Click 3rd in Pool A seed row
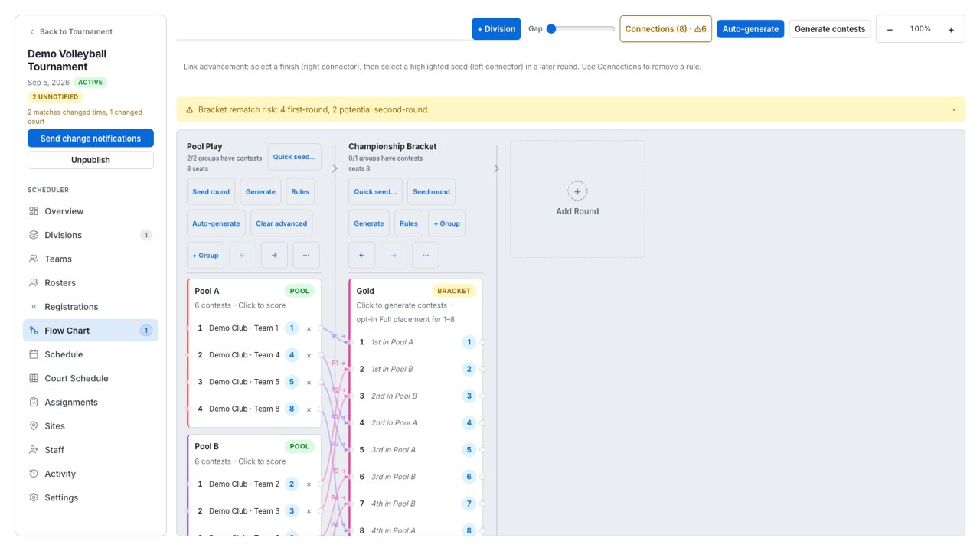This screenshot has height=551, width=980. point(416,450)
